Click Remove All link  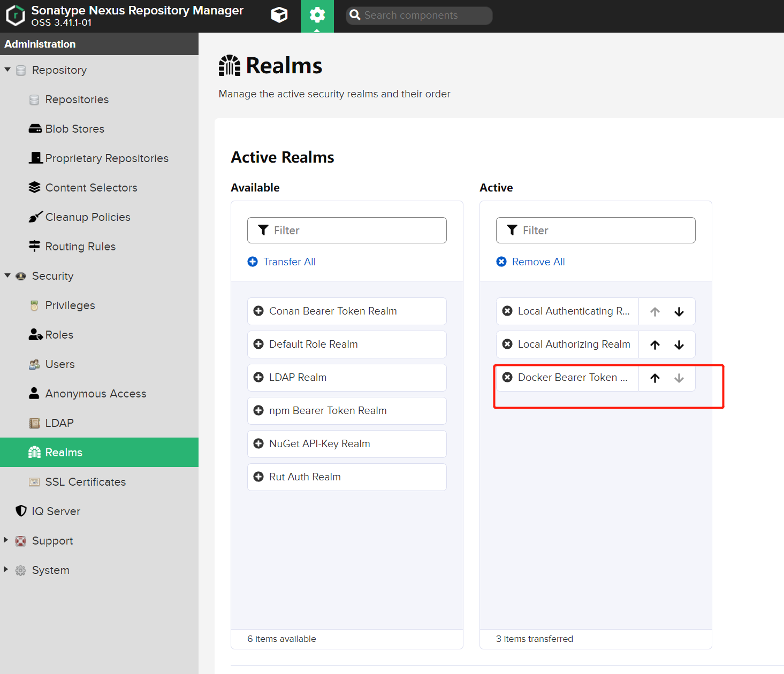pyautogui.click(x=530, y=262)
